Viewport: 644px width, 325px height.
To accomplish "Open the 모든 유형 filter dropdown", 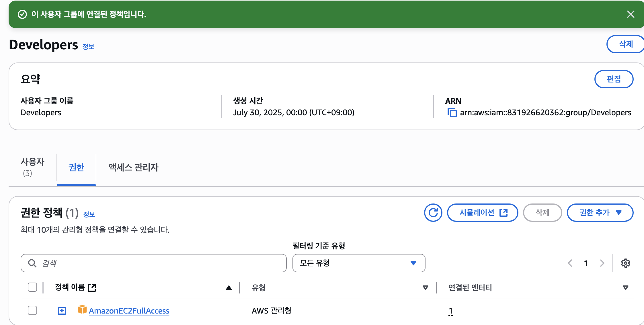I will click(359, 263).
